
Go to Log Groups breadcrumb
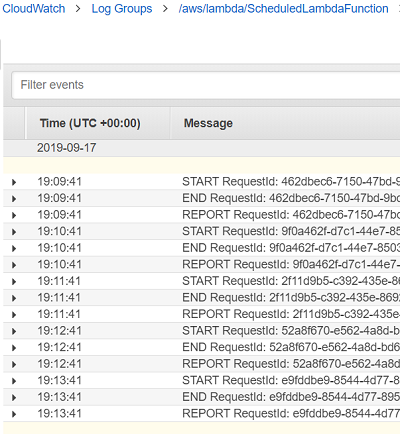click(x=122, y=9)
